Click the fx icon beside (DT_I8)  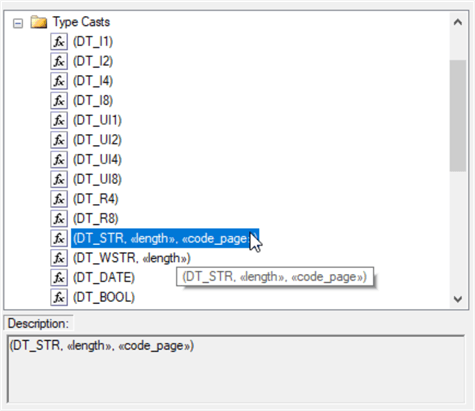[x=59, y=101]
